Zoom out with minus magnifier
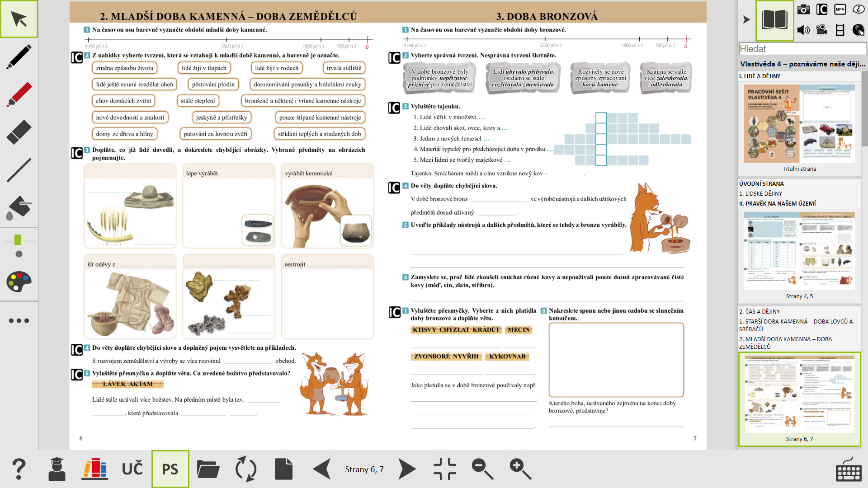 482,469
